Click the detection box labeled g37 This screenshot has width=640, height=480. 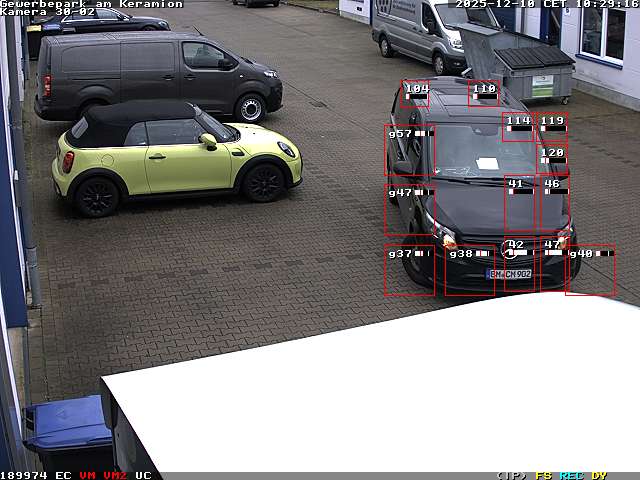[409, 270]
